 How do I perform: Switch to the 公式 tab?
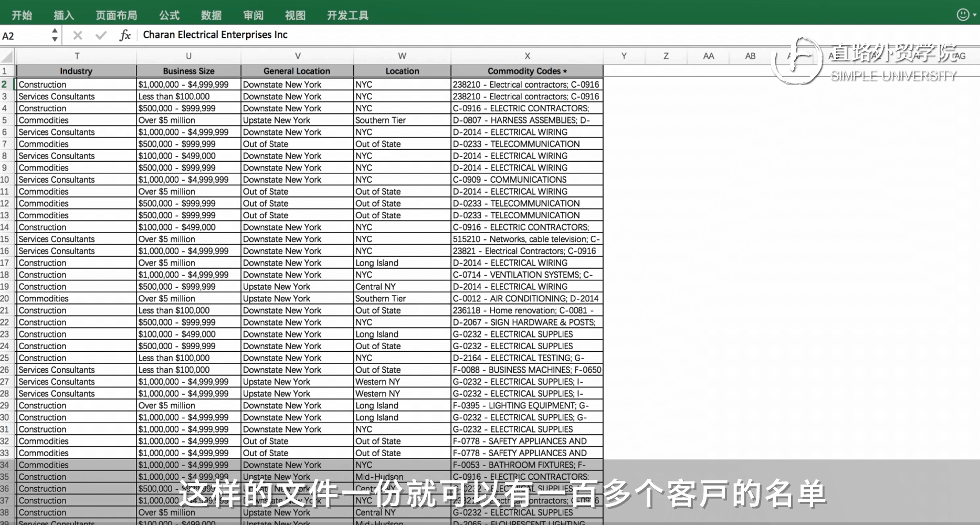pyautogui.click(x=169, y=15)
